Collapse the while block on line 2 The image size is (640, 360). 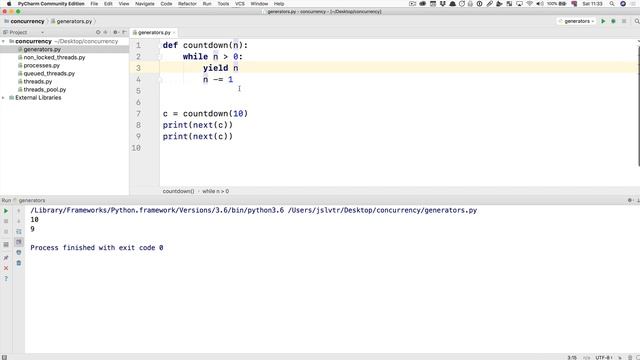pyautogui.click(x=160, y=57)
